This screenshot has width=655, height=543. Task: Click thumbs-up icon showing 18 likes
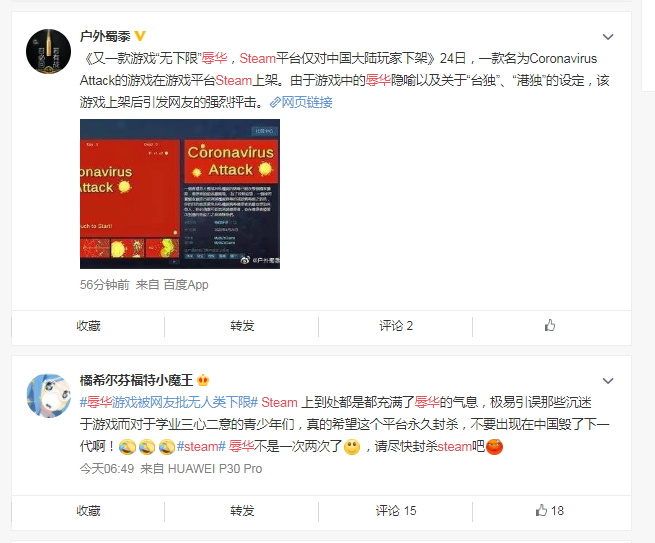click(x=541, y=510)
